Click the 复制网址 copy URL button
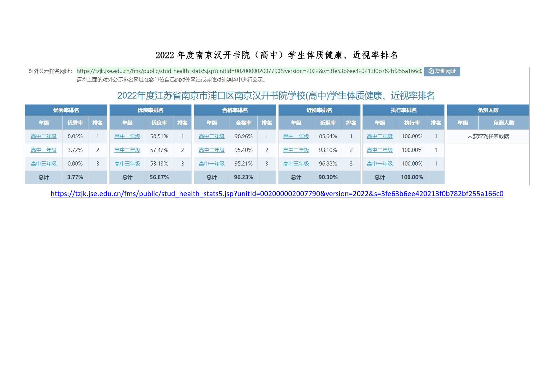 pyautogui.click(x=442, y=71)
